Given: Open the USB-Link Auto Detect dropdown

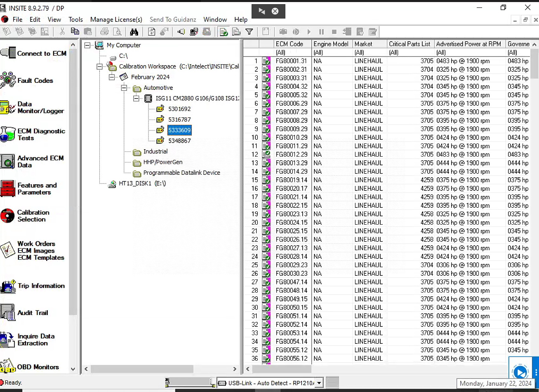Looking at the screenshot, I should 319,383.
